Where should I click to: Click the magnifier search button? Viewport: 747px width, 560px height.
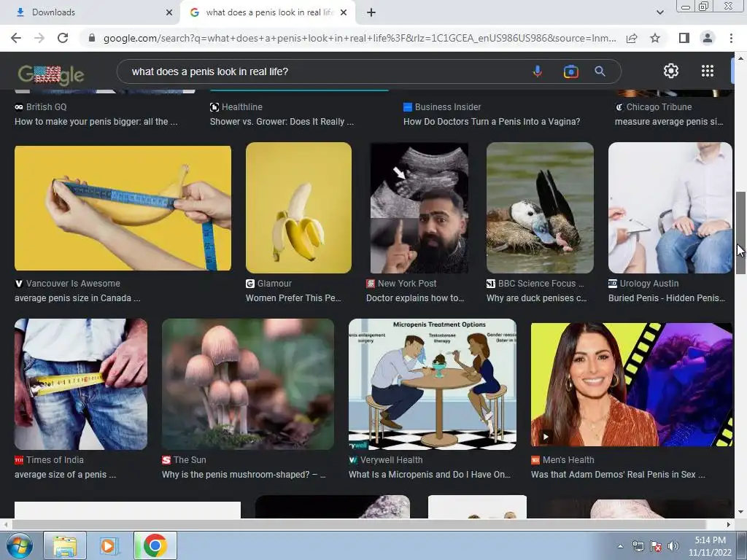pyautogui.click(x=600, y=71)
